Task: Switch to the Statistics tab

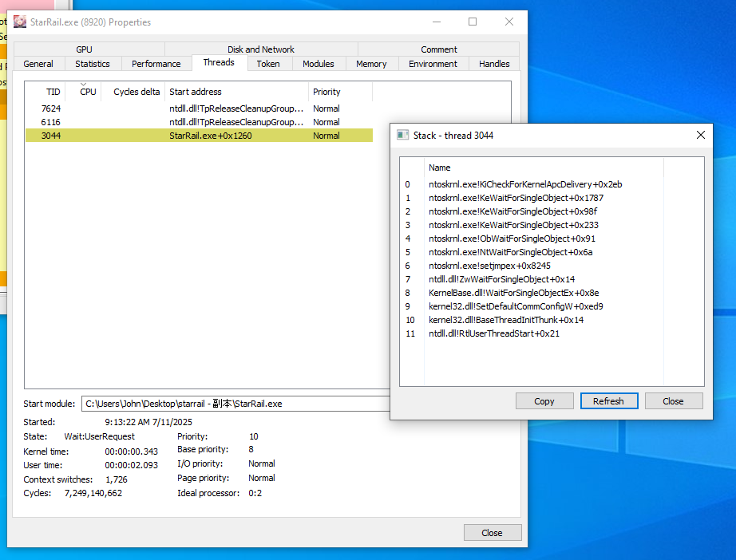Action: pos(93,64)
